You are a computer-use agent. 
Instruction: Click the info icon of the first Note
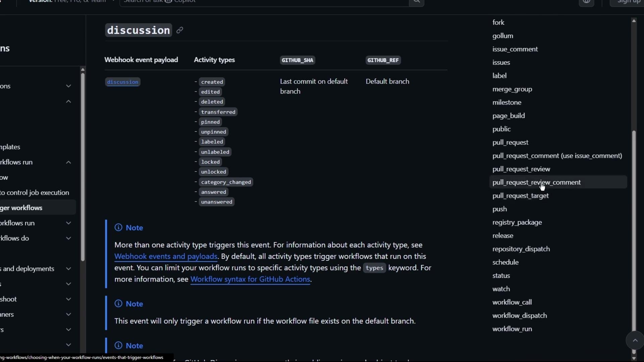click(x=118, y=228)
